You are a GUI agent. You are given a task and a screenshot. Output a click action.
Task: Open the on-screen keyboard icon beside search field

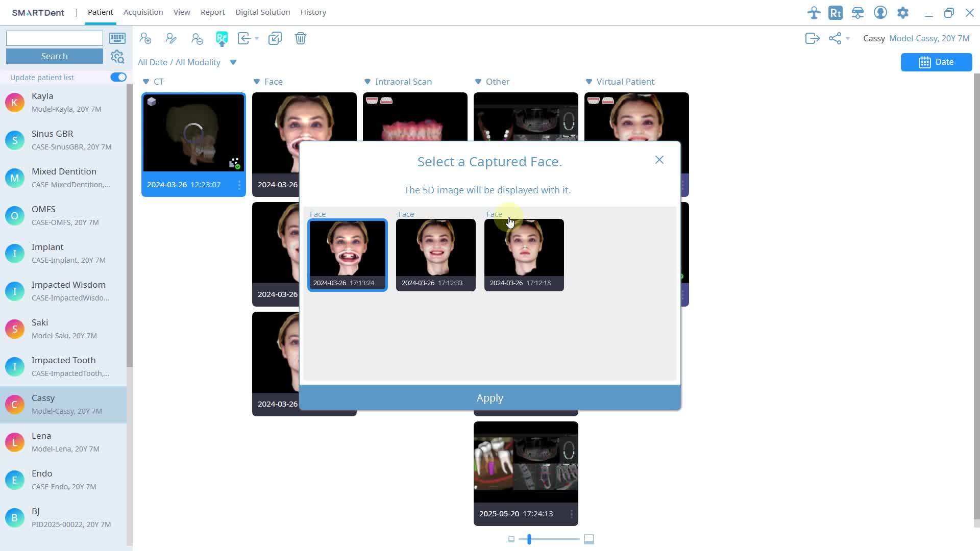[117, 38]
